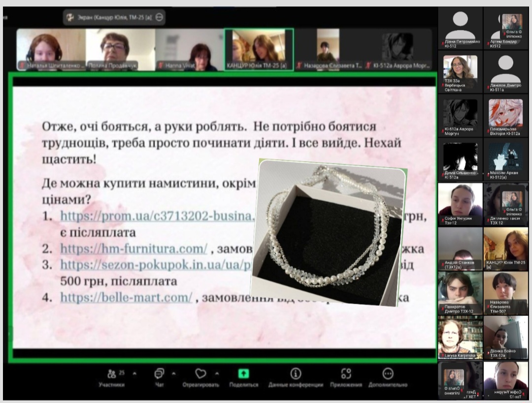Click muted mic icon beside Назарова Єлизавета top name
This screenshot has height=403, width=532.
[299, 65]
